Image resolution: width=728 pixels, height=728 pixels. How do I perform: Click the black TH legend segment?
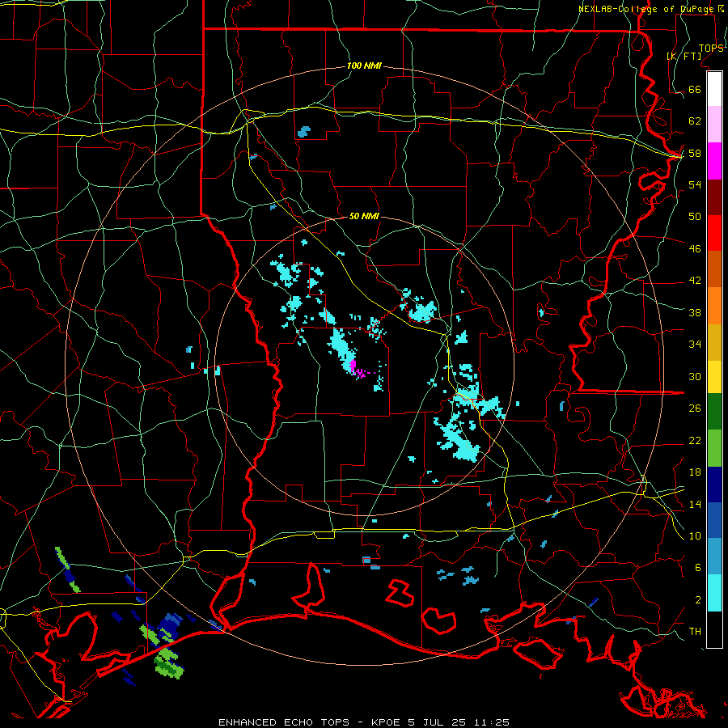714,629
